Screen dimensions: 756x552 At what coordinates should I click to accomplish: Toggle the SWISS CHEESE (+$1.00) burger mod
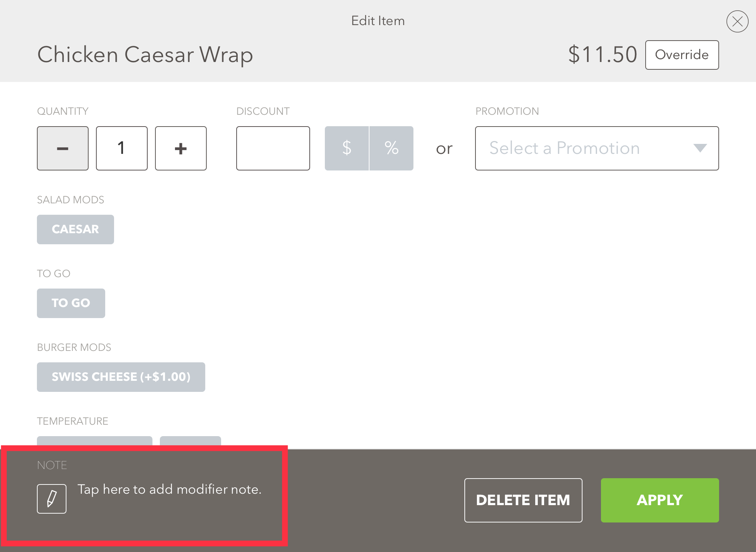point(121,377)
